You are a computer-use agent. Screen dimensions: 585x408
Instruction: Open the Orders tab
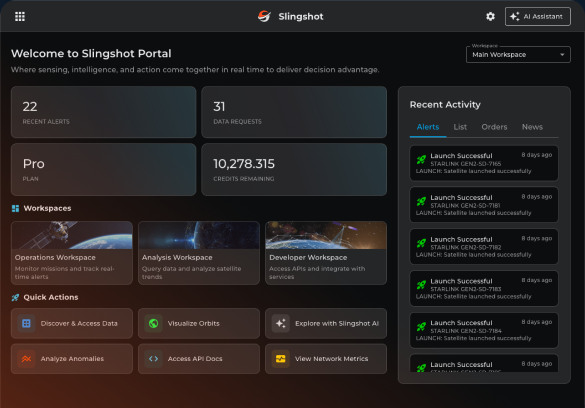(494, 127)
